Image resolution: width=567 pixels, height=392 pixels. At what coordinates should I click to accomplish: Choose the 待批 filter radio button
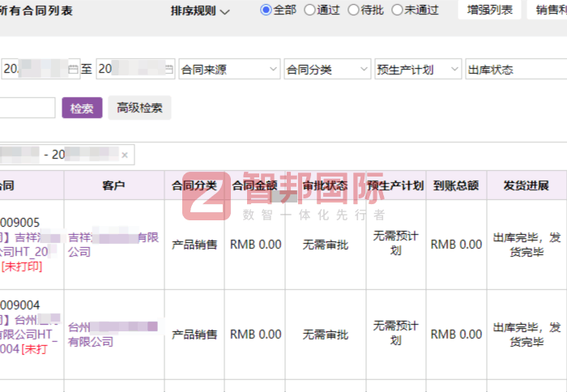pos(353,10)
